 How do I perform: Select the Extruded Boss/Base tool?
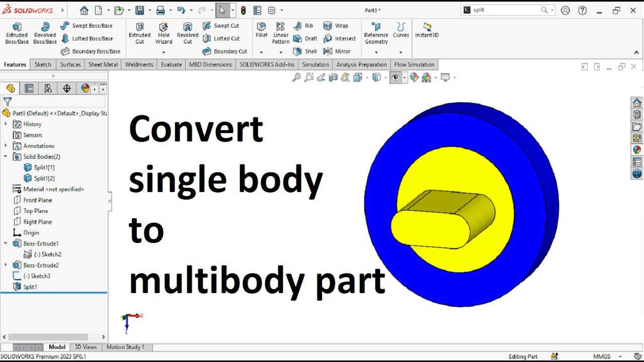[17, 33]
